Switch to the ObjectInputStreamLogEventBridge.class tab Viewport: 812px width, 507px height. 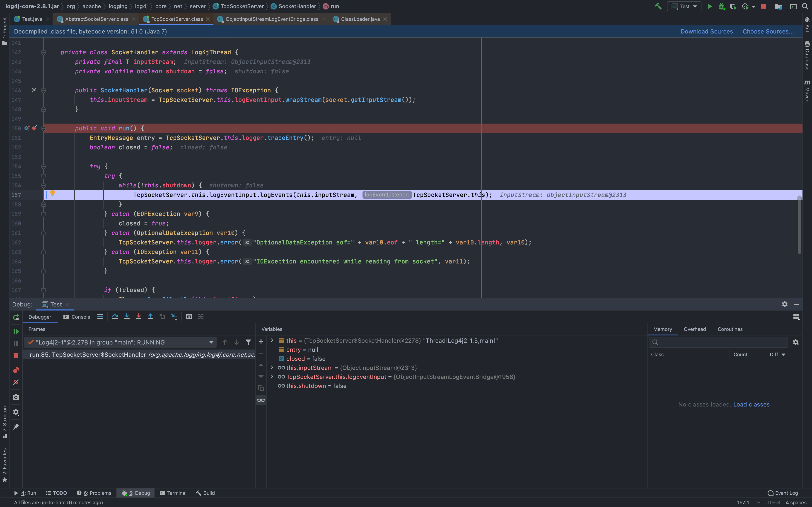[271, 19]
